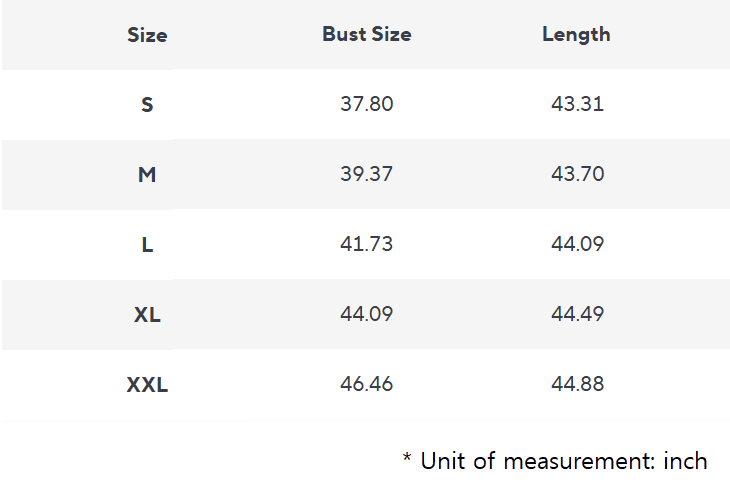This screenshot has width=730, height=499.
Task: Click bust size value 37.80
Action: [366, 104]
